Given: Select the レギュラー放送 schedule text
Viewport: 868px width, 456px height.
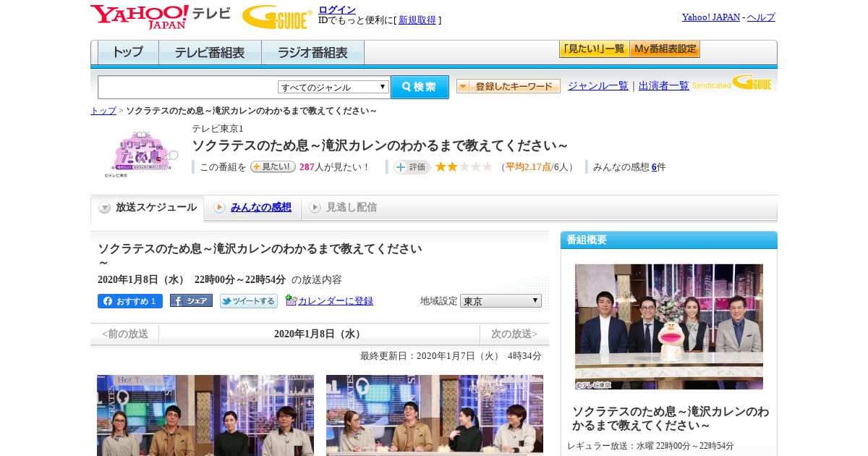Looking at the screenshot, I should pos(650,446).
